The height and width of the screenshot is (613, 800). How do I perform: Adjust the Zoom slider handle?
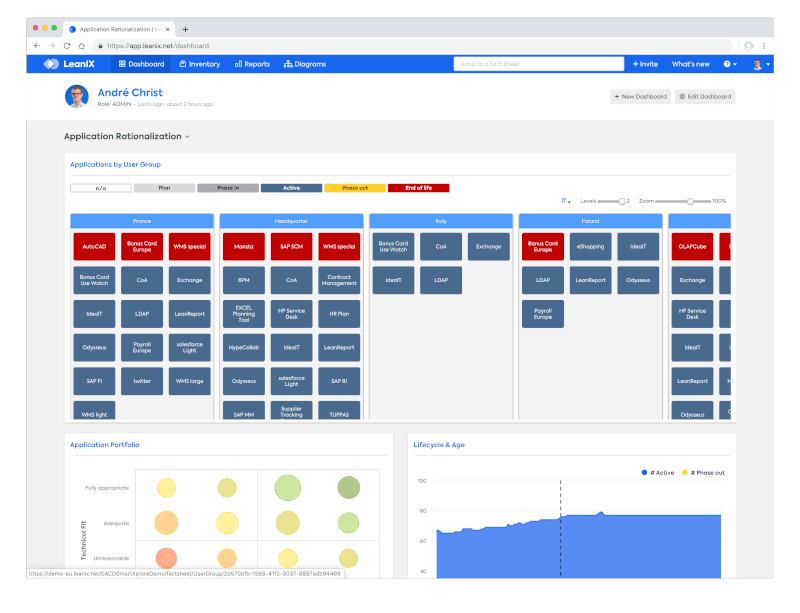[690, 201]
